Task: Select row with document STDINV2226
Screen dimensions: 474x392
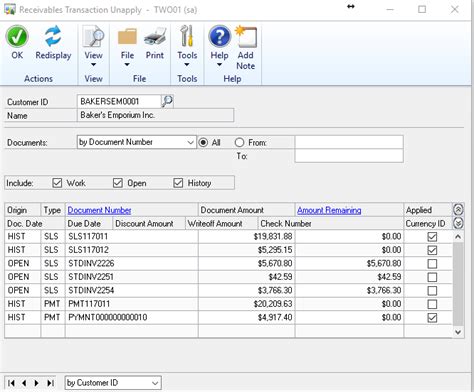Action: point(229,264)
